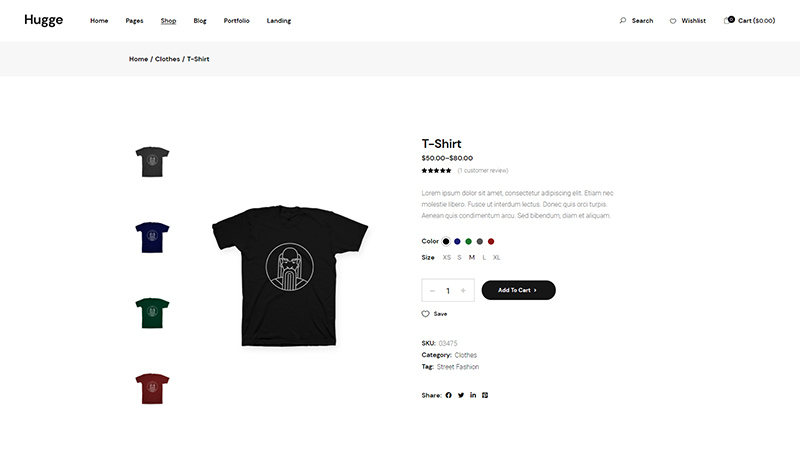Select the red color swatch
This screenshot has width=800, height=455.
tap(491, 241)
